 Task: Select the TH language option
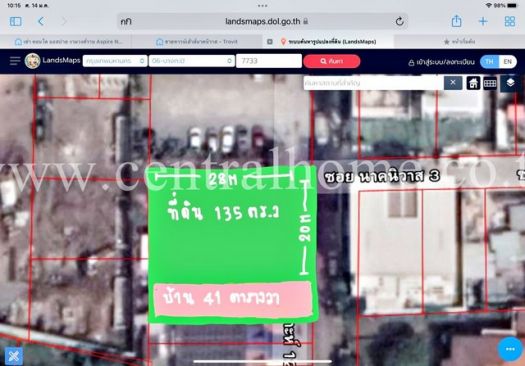(x=489, y=62)
